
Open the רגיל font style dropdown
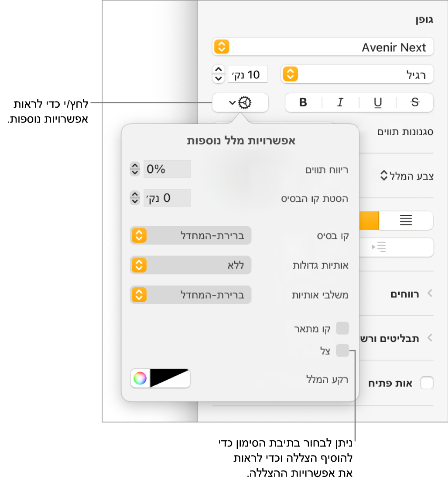(357, 74)
